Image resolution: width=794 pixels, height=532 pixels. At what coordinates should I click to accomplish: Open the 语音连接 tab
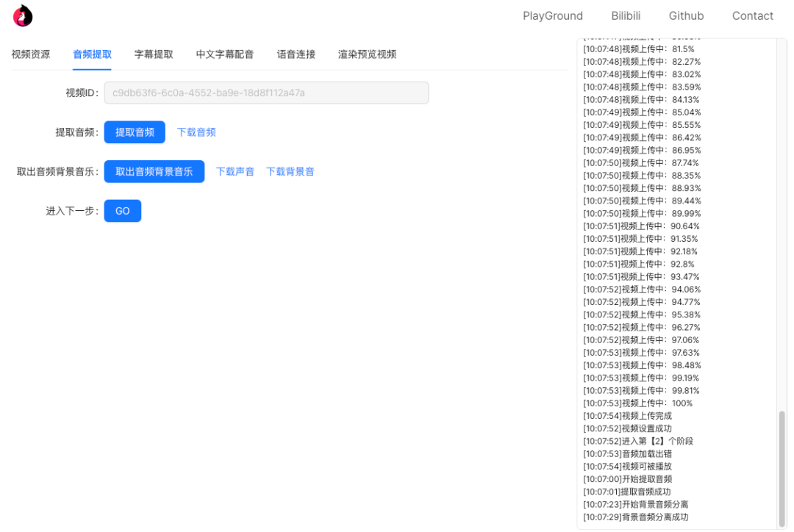[x=296, y=54]
